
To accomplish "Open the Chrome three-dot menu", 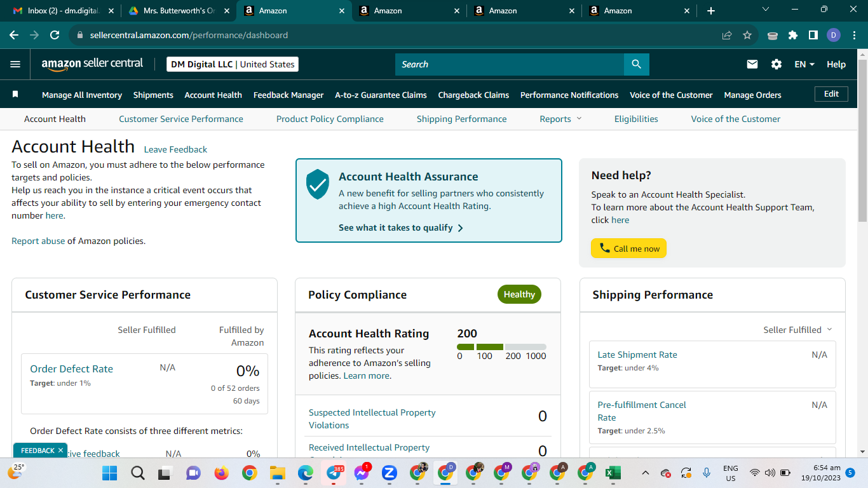I will (853, 35).
